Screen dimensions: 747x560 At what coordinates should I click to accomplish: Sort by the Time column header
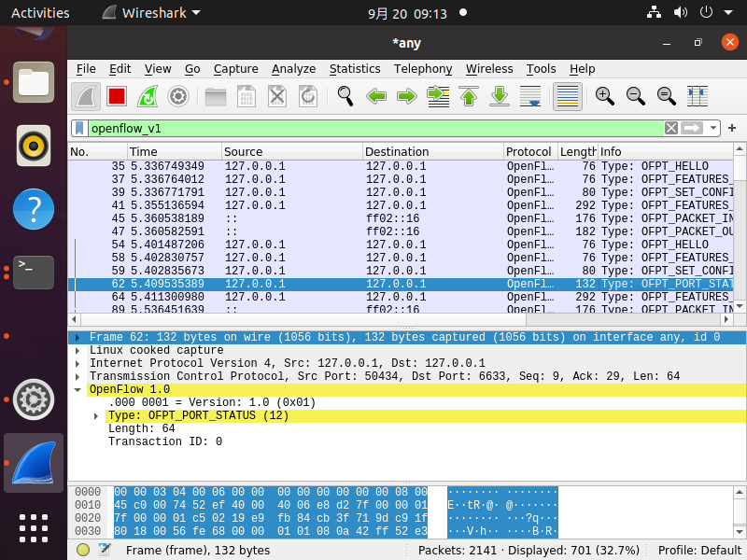pyautogui.click(x=175, y=152)
